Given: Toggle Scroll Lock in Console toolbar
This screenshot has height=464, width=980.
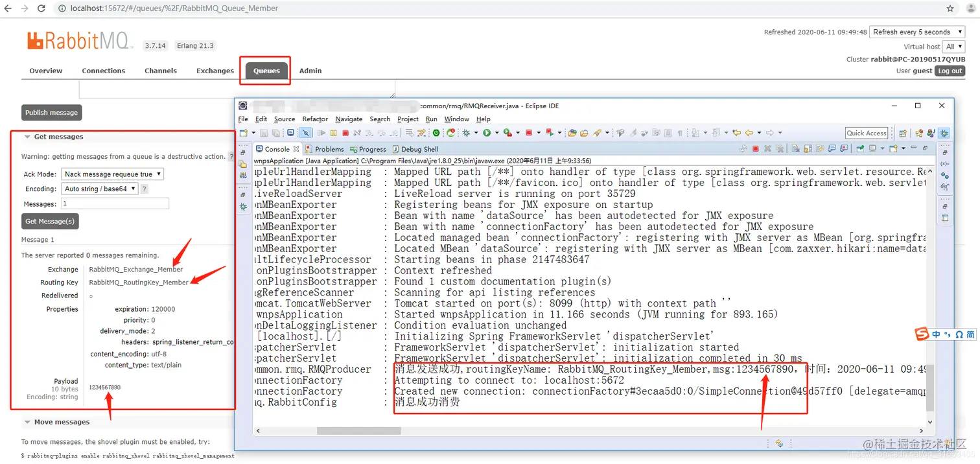Looking at the screenshot, I should pos(808,148).
